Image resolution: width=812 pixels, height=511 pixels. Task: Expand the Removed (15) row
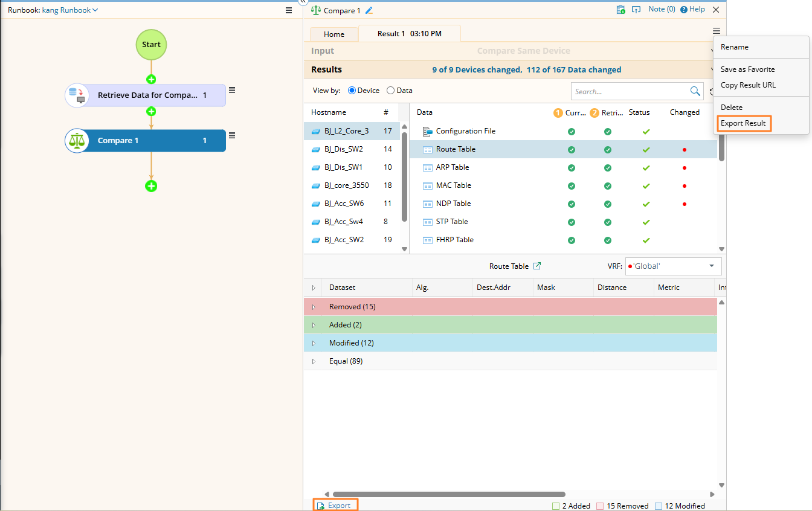pos(314,307)
